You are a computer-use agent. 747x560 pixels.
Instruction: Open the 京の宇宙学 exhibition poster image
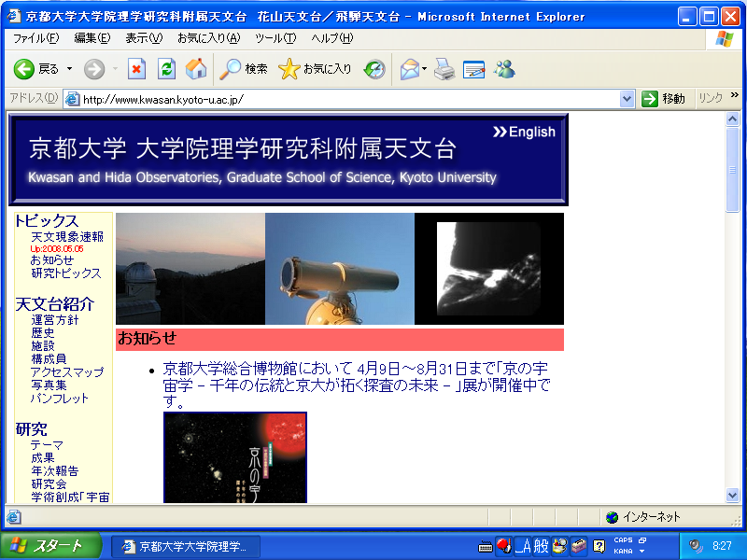(235, 457)
